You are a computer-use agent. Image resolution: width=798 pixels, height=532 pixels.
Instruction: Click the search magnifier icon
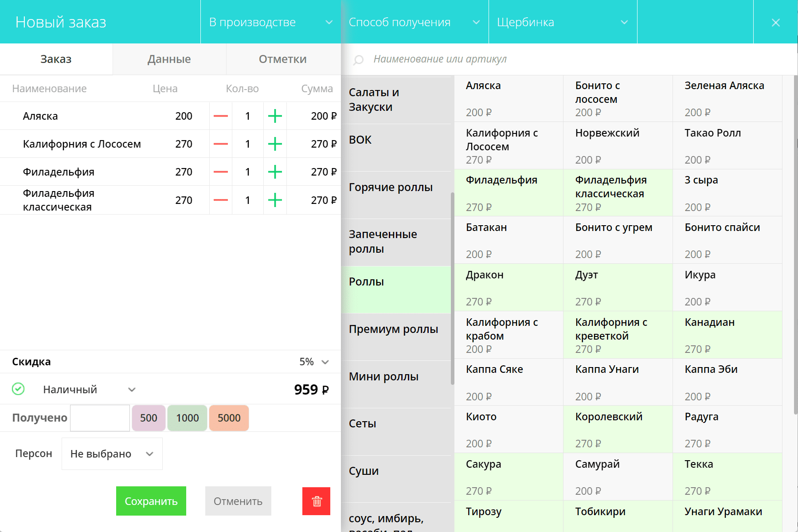tap(359, 59)
